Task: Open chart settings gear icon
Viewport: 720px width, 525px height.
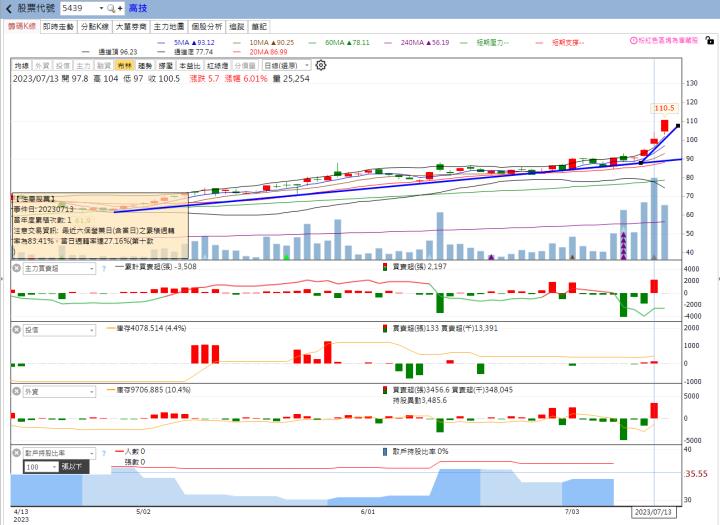Action: [321, 65]
